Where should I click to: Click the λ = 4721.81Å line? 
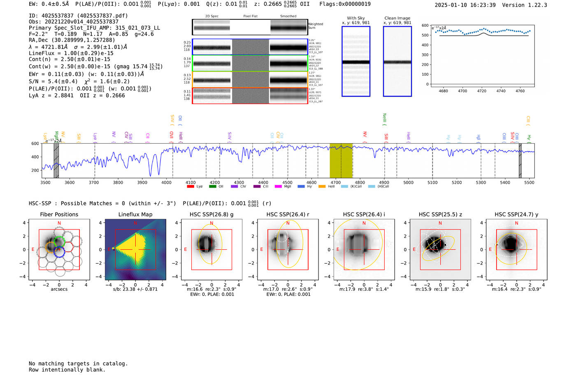click(x=78, y=47)
